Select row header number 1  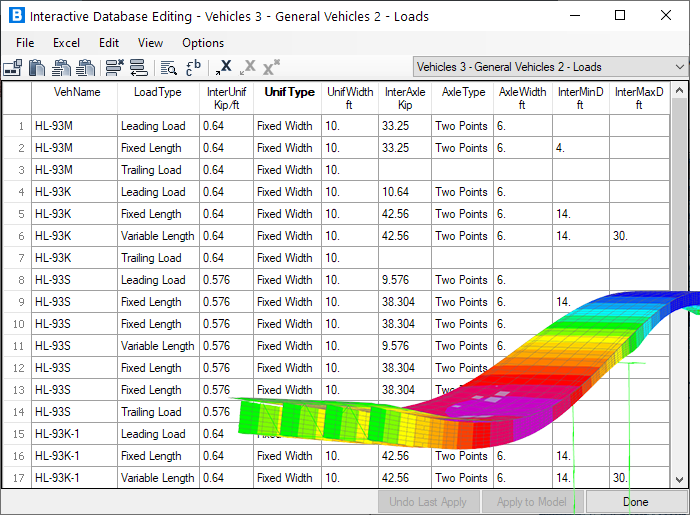[x=17, y=126]
